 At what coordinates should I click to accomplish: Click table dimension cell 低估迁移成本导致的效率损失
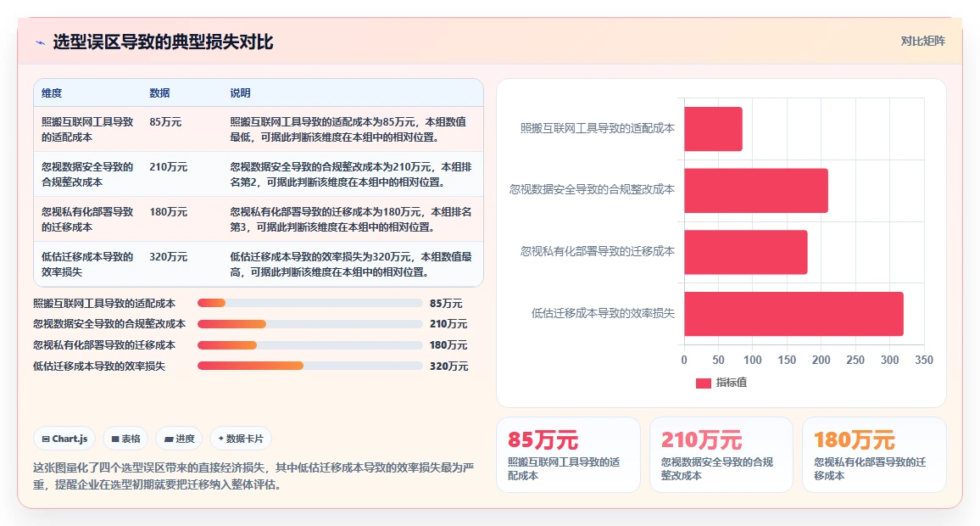(x=87, y=265)
